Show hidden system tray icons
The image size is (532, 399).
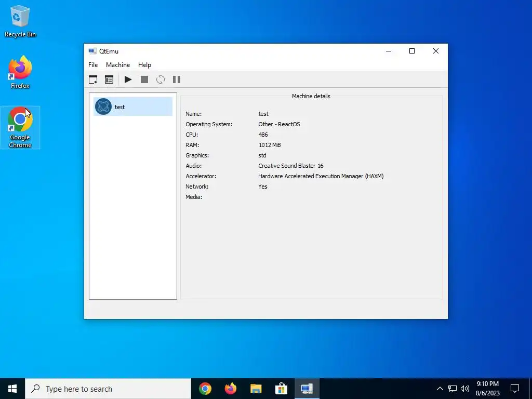click(440, 389)
